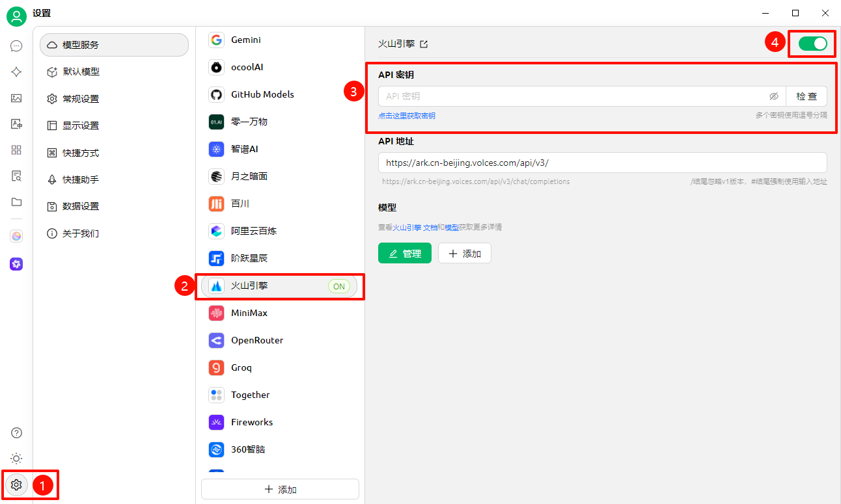Select the Gemini provider
Viewport: 841px width, 504px height.
[x=280, y=40]
